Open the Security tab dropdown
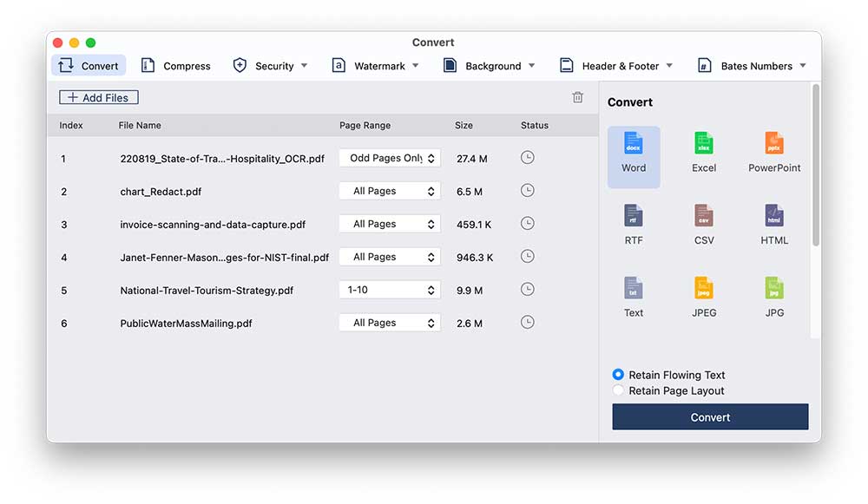The height and width of the screenshot is (504, 868). 271,66
